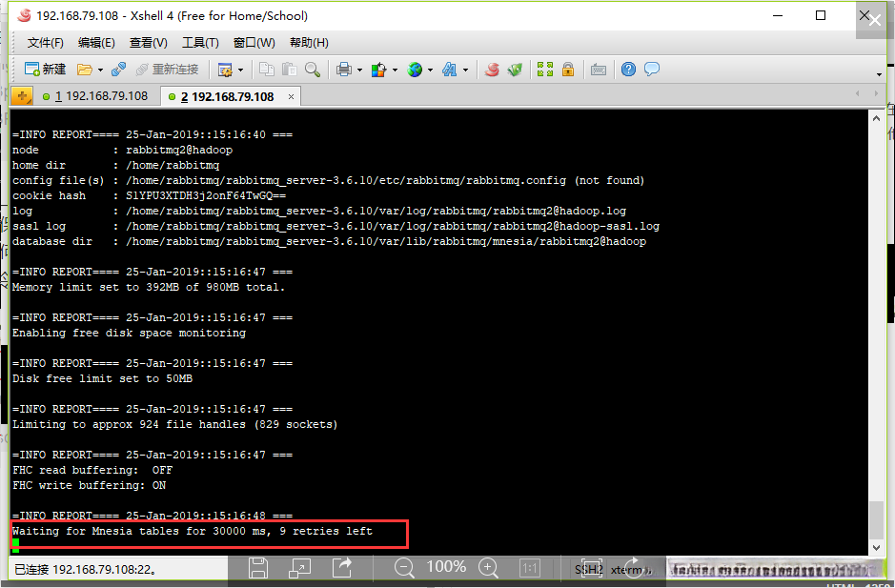Select tab 2 192.168.79.108
This screenshot has width=895, height=588.
pos(227,97)
